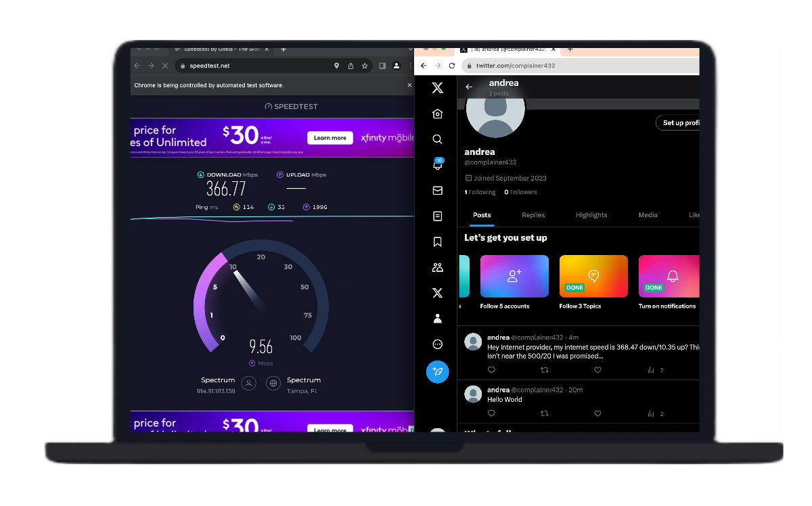Open Lists icon in Twitter sidebar
Image resolution: width=812 pixels, height=506 pixels.
click(437, 216)
